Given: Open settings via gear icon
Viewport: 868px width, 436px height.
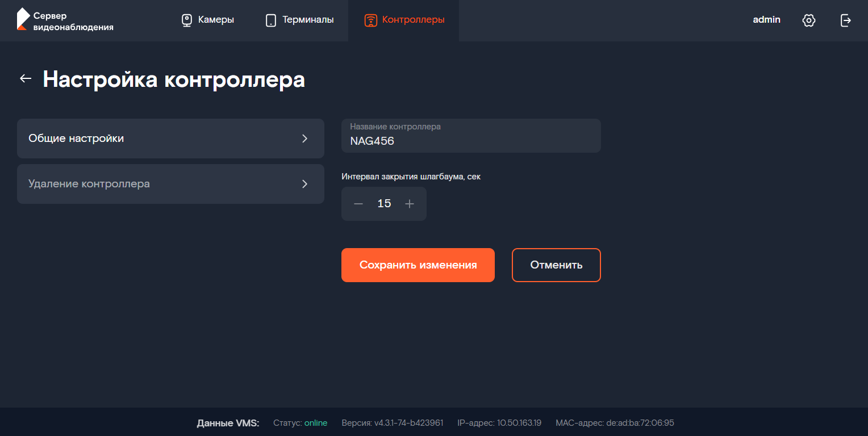Looking at the screenshot, I should click(809, 20).
